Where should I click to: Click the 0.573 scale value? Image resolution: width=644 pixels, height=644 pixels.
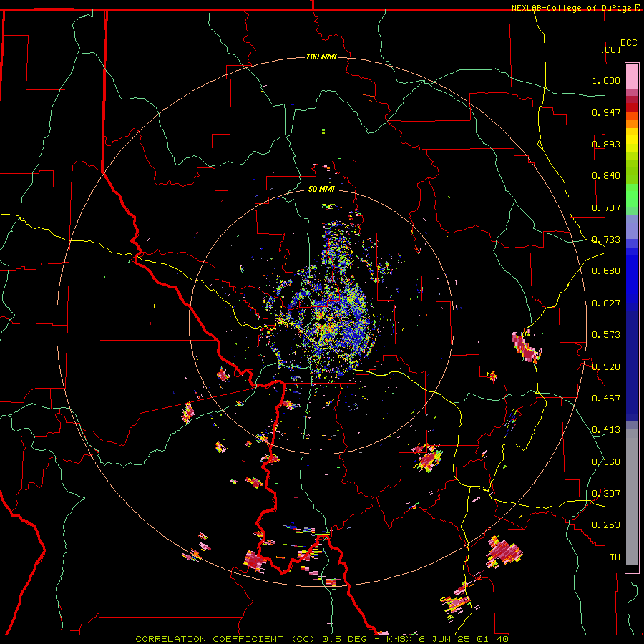pos(606,335)
